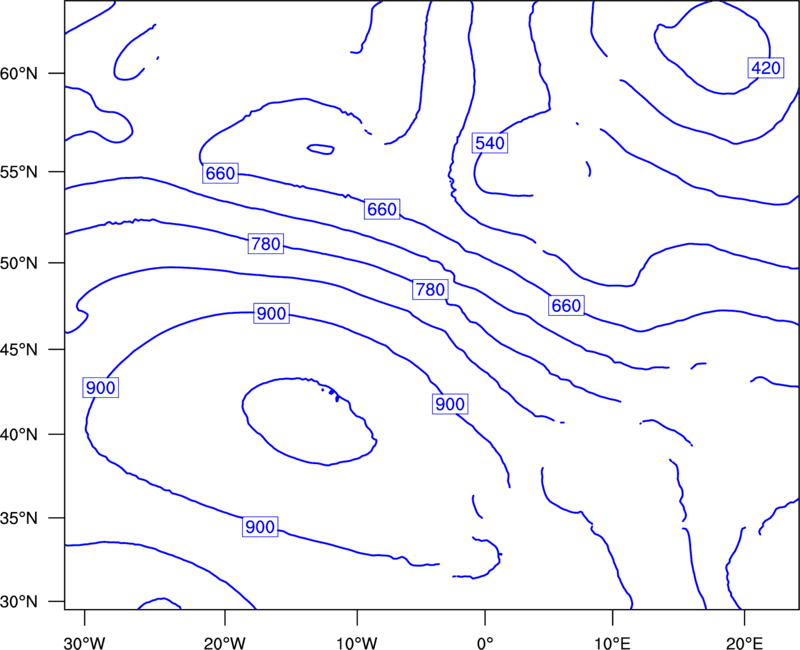This screenshot has height=650, width=800.
Task: Click the 20°E longitude axis label
Action: [744, 643]
